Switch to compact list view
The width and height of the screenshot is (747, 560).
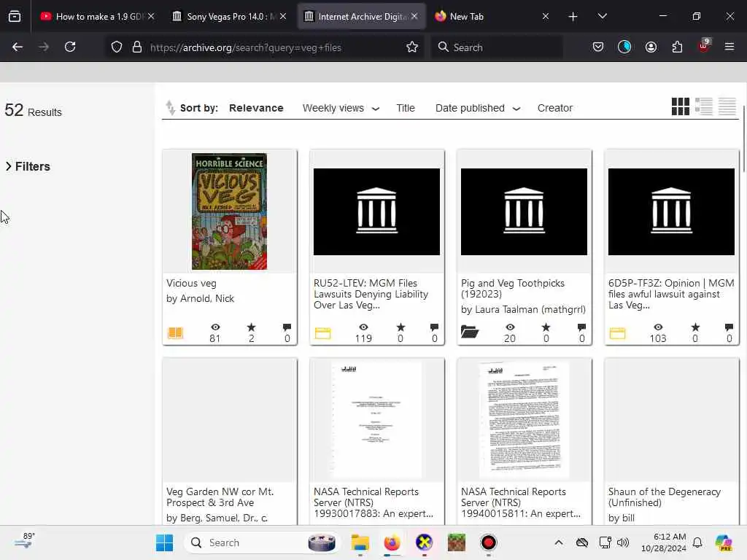click(727, 106)
